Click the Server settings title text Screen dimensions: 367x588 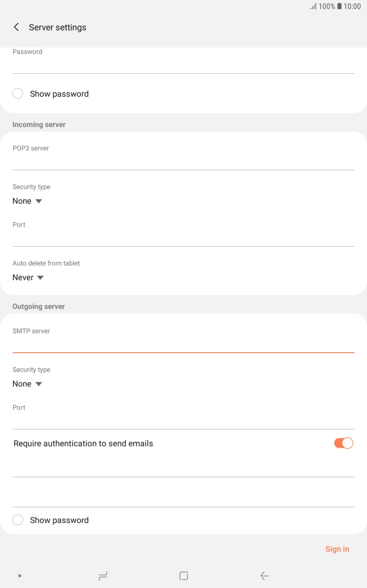57,27
